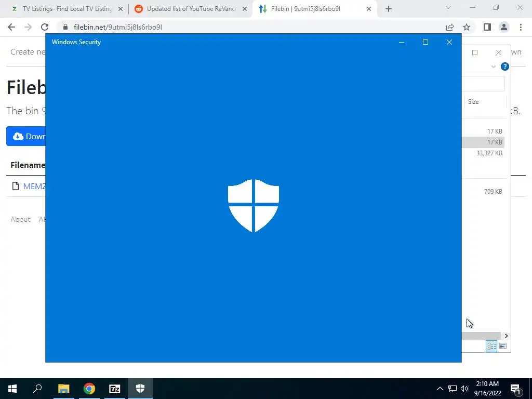532x399 pixels.
Task: Open the Windows Start menu
Action: point(12,389)
